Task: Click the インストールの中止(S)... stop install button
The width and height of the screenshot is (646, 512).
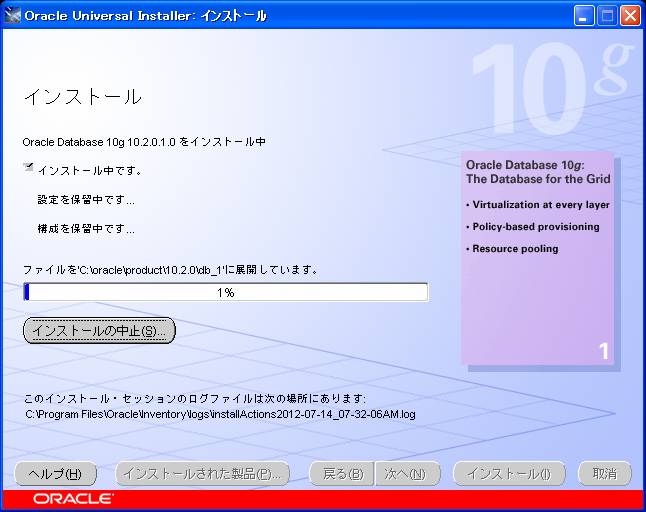Action: [x=99, y=330]
